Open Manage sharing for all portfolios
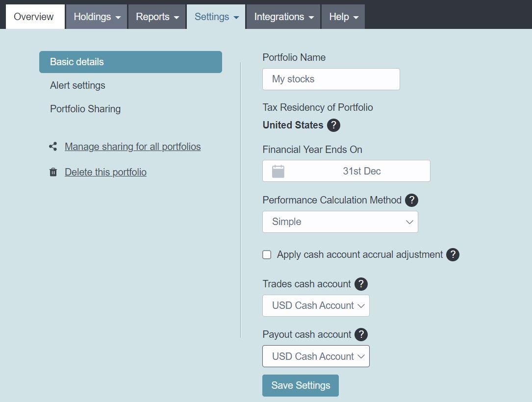 (132, 146)
